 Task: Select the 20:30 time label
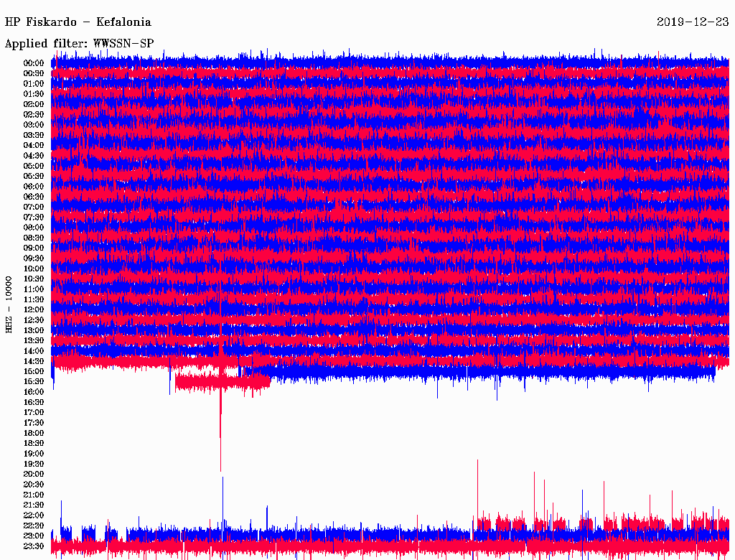pos(34,485)
